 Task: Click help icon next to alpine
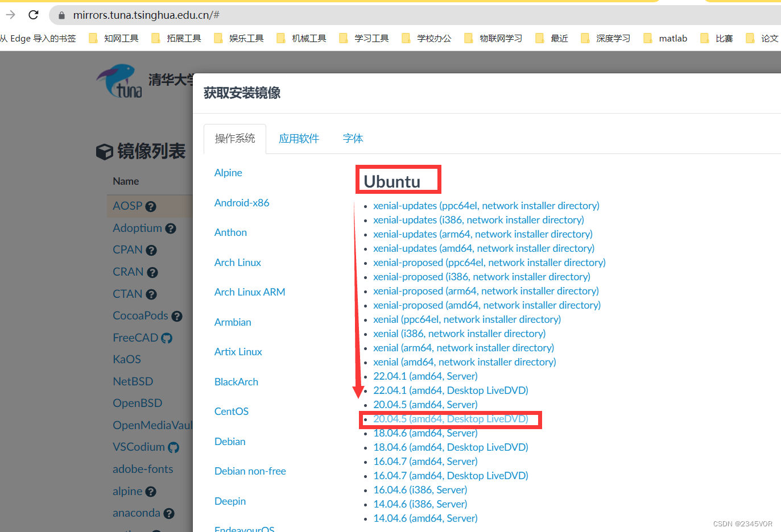coord(151,492)
